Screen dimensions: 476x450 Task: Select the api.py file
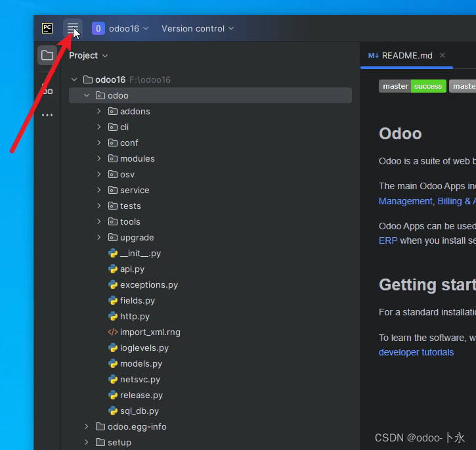[x=132, y=269]
